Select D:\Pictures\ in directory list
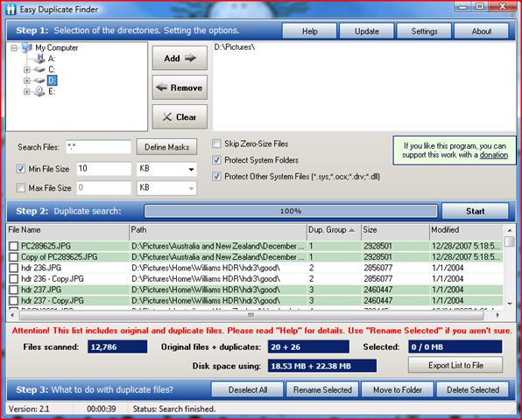The width and height of the screenshot is (522, 420). point(235,47)
